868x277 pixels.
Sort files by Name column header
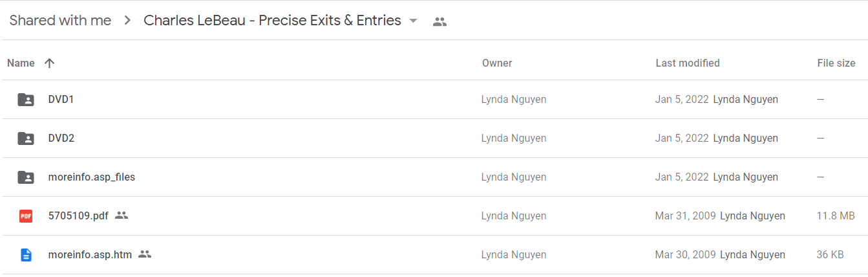coord(21,63)
